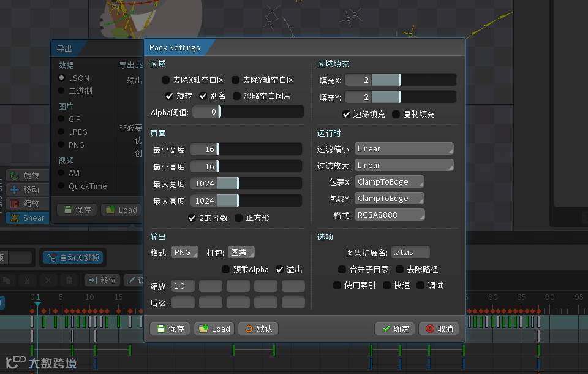Select the Shear tool
This screenshot has height=374, width=588.
[x=28, y=218]
